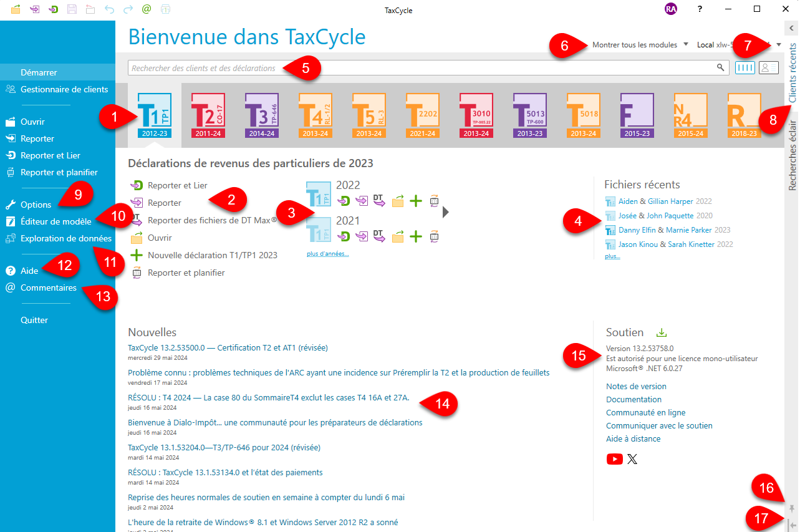Click the green @ feedback icon in title bar

[147, 9]
